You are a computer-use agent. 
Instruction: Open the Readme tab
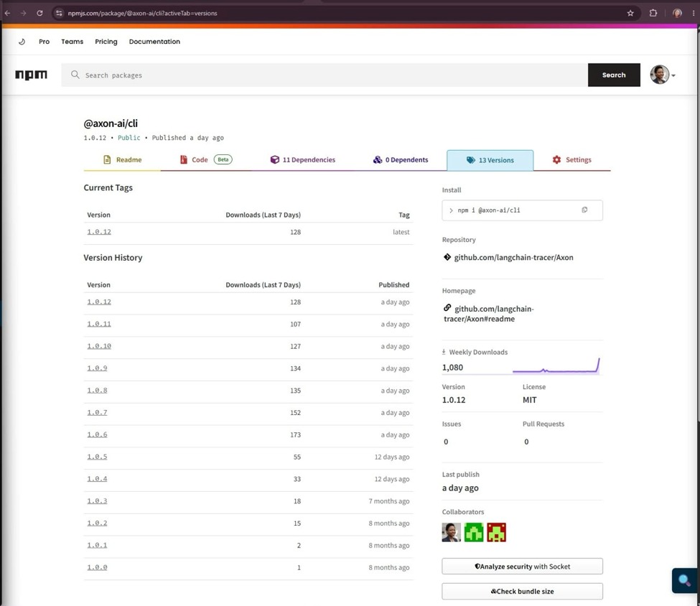pos(122,160)
